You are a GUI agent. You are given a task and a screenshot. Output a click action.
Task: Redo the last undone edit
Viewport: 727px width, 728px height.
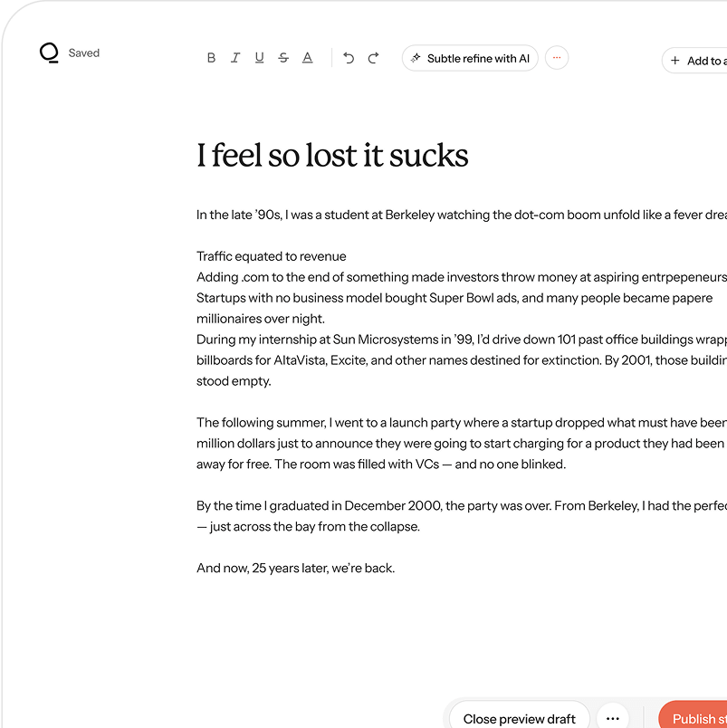pos(373,58)
